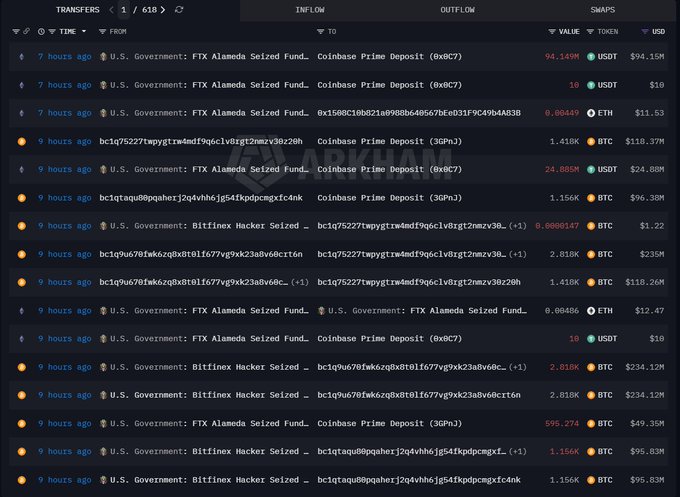Open sender bc1qtaqu80pqaherj2q4vhh6jg54fkpdpcmgxfc4nk on $96.38M row
This screenshot has height=497, width=680.
(x=201, y=198)
